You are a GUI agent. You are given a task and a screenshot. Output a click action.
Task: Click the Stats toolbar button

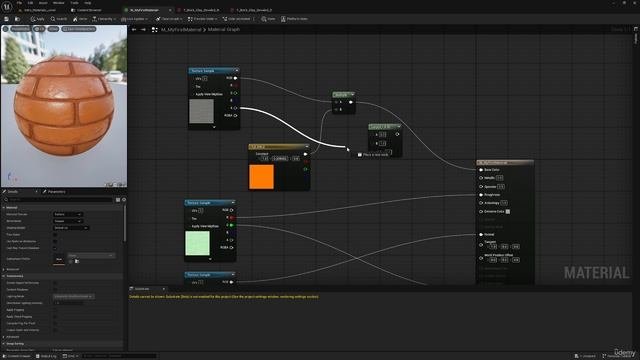pyautogui.click(x=268, y=19)
